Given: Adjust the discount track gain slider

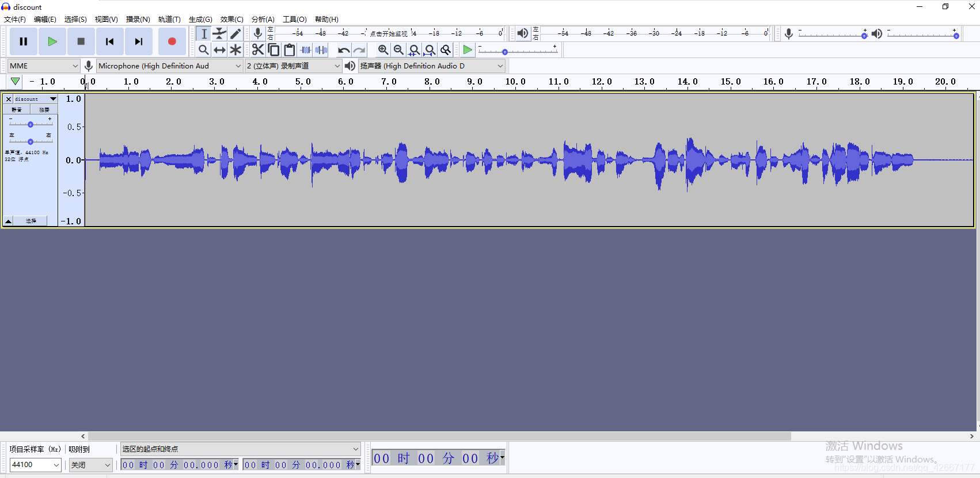Looking at the screenshot, I should click(31, 124).
